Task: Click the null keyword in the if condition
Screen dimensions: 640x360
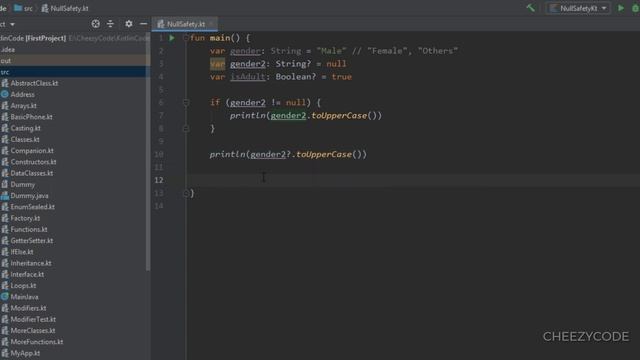Action: tap(296, 102)
